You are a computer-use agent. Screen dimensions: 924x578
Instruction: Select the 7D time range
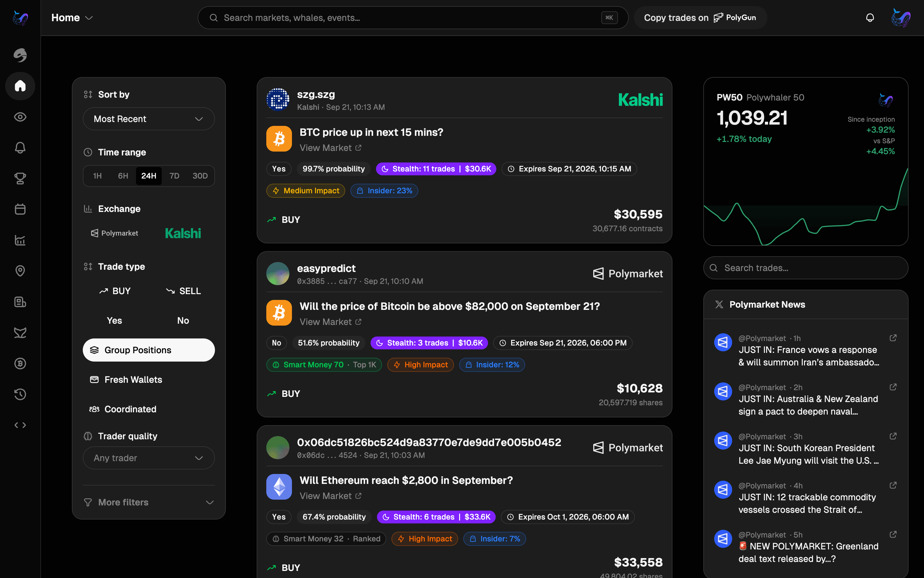(175, 176)
